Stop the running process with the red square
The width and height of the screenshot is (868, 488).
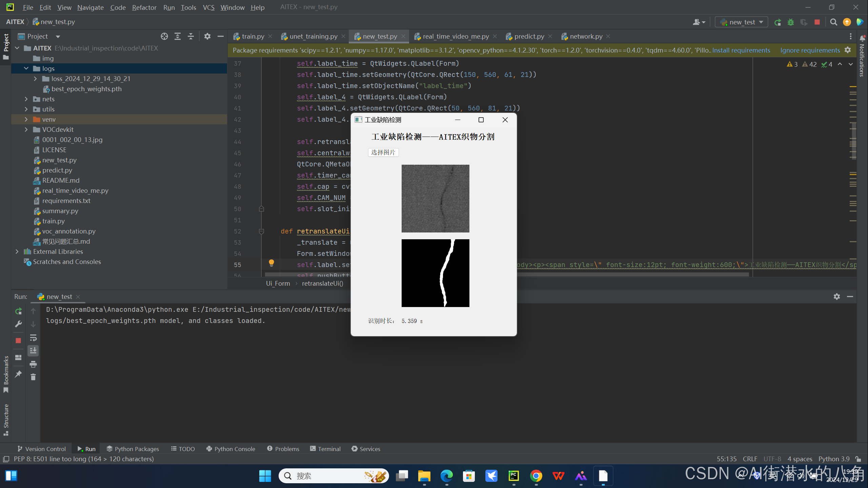tap(19, 340)
